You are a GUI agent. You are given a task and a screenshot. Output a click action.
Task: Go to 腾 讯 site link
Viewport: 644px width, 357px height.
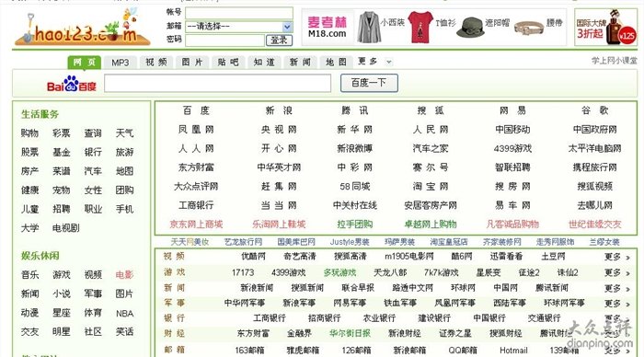coord(354,110)
